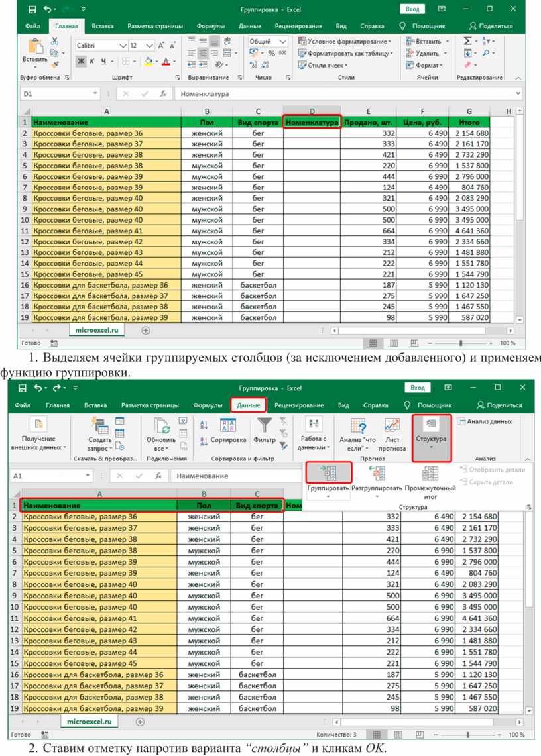This screenshot has height=756, width=541.
Task: Click zoom slider in upper status bar
Action: [461, 343]
